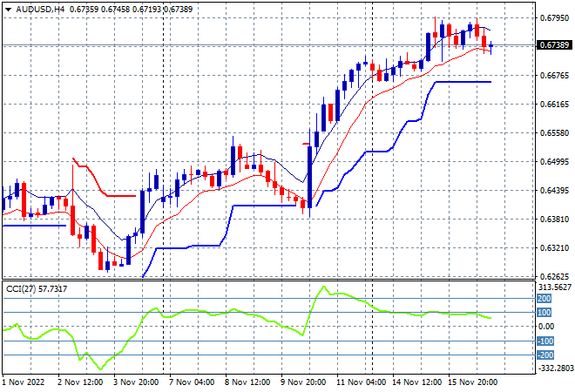Click the CCI(27) 57.7317 indicator label

37,289
